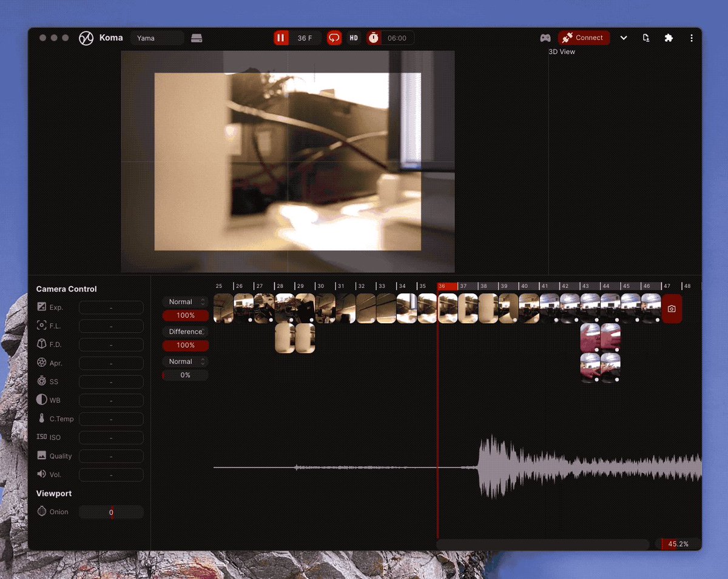This screenshot has width=728, height=579.
Task: Click the Quality image icon
Action: [x=42, y=455]
